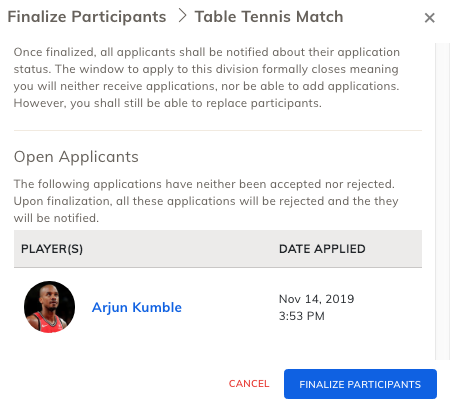Click the 'Once finalized' notice paragraph
This screenshot has width=450, height=403.
click(x=207, y=78)
